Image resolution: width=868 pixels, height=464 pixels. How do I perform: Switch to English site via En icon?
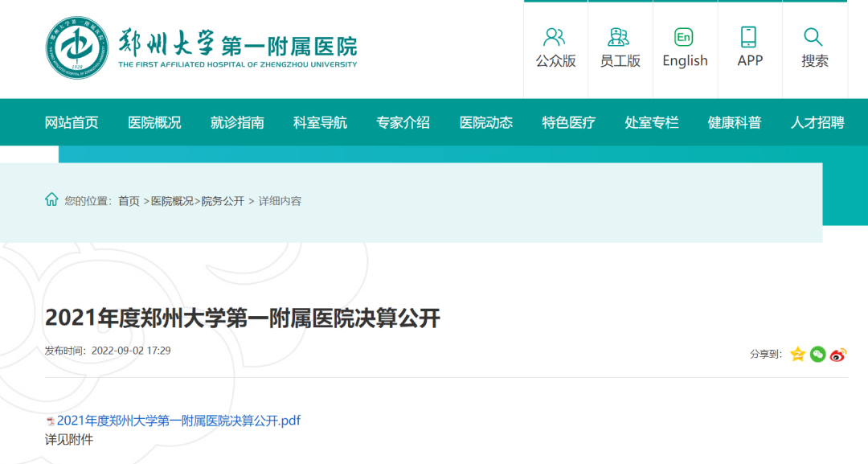(x=684, y=37)
